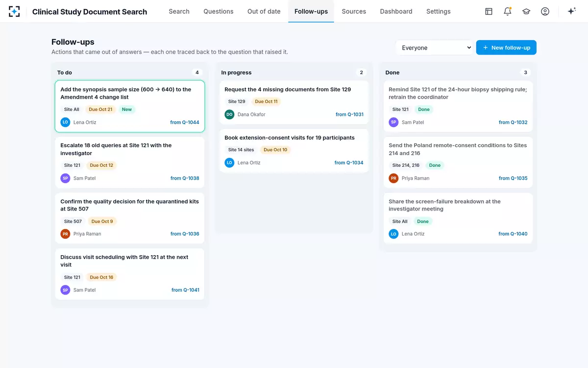
Task: Open the Settings tab
Action: [x=439, y=11]
